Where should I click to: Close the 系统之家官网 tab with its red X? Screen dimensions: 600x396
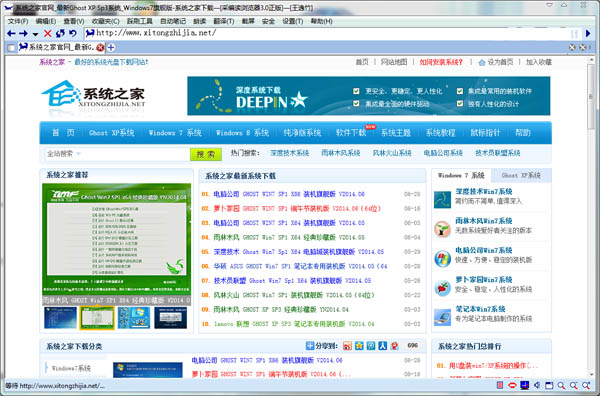100,47
